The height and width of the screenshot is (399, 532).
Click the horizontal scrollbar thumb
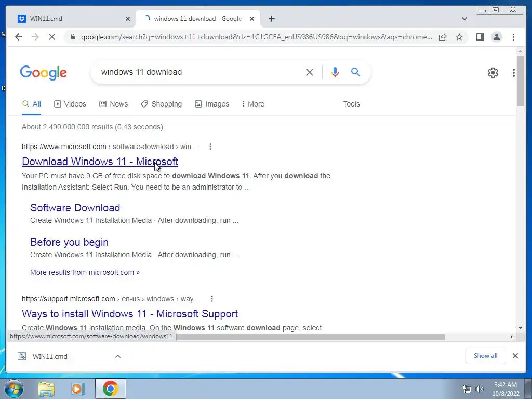[x=311, y=337]
